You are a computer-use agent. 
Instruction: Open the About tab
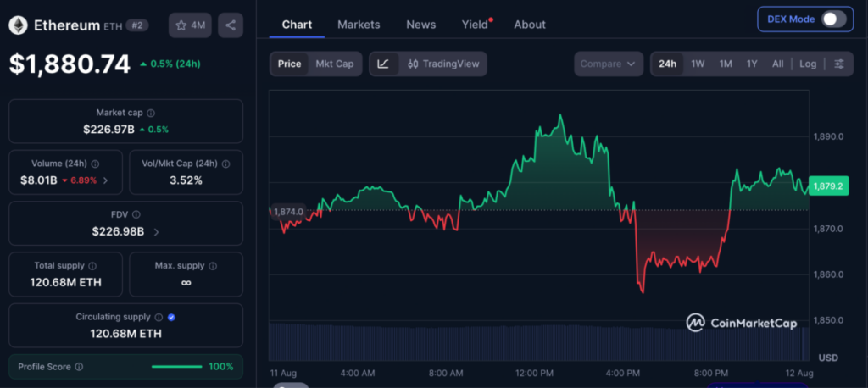click(530, 25)
